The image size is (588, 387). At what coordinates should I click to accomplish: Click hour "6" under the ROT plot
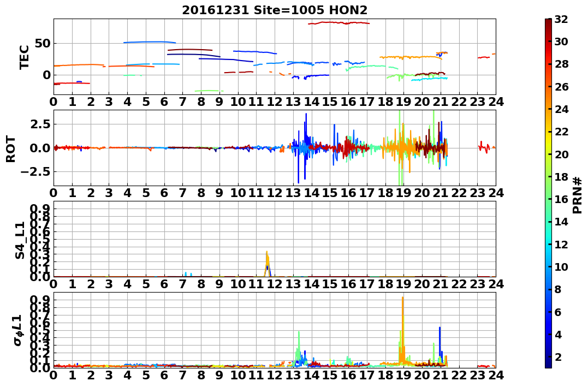(x=164, y=193)
